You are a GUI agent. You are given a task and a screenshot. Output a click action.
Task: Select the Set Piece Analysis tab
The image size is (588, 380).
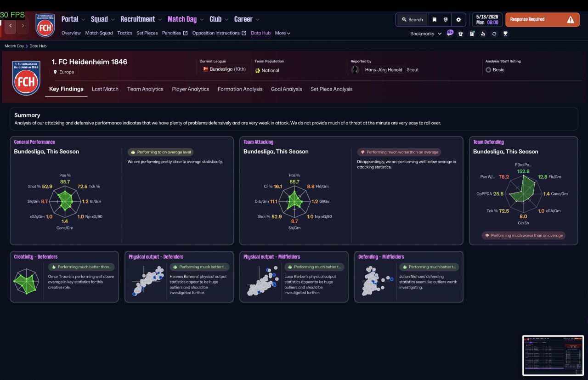[332, 89]
